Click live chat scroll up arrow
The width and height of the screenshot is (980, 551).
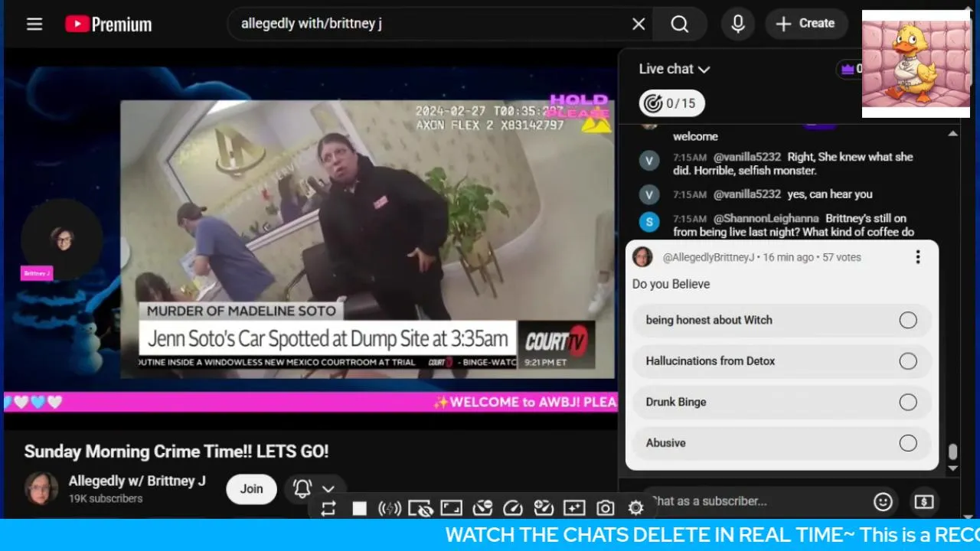pyautogui.click(x=952, y=133)
